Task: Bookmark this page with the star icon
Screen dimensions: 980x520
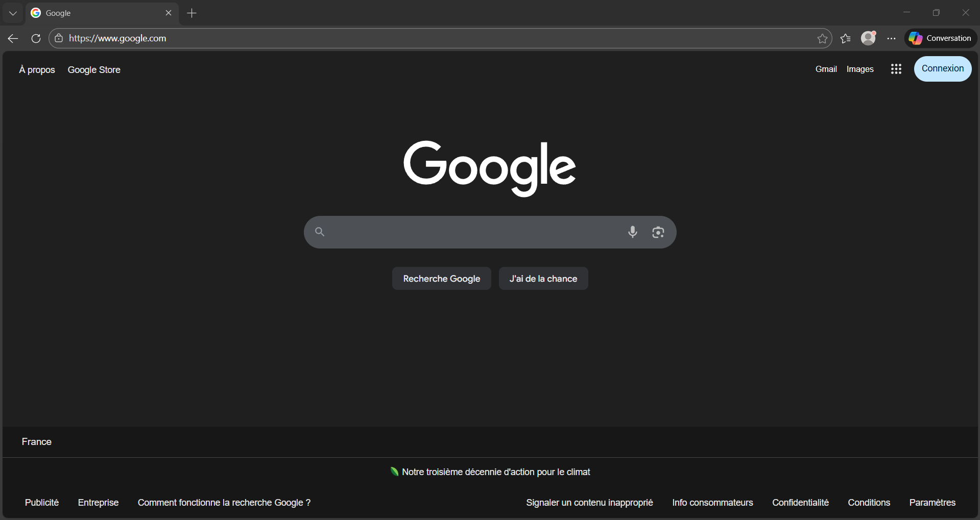Action: pyautogui.click(x=822, y=38)
